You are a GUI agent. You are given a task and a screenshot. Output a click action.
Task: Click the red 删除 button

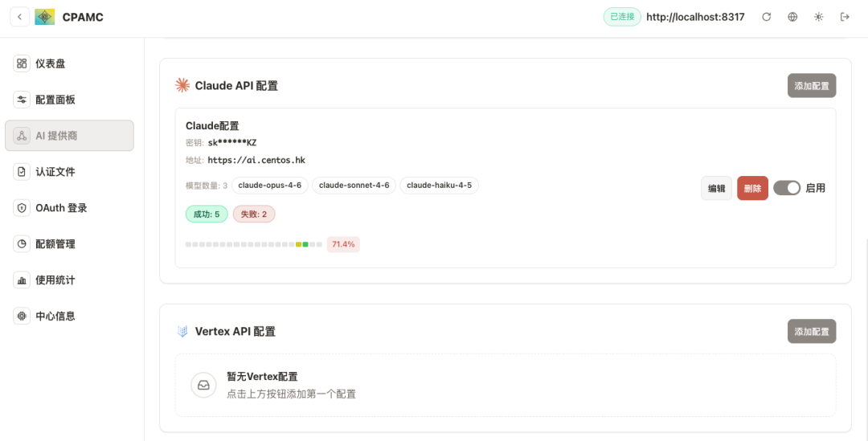tap(752, 188)
